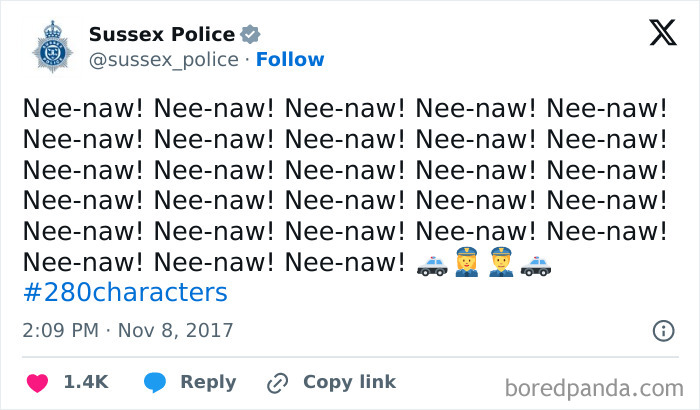Click the police car emoji after the officers

click(537, 266)
